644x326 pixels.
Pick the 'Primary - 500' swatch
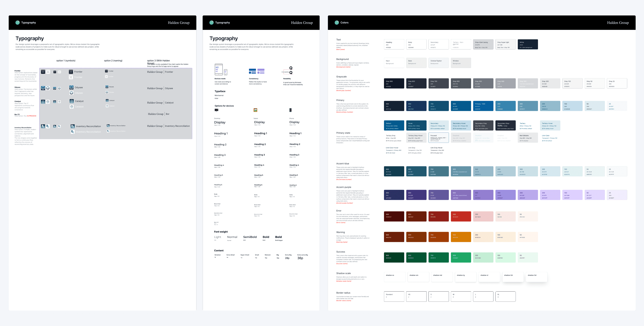pyautogui.click(x=483, y=106)
